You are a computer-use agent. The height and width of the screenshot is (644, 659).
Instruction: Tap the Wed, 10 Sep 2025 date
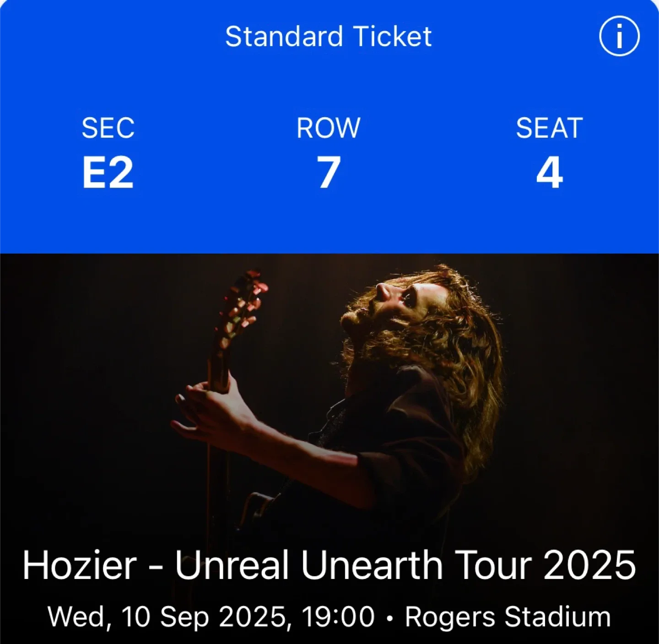167,617
